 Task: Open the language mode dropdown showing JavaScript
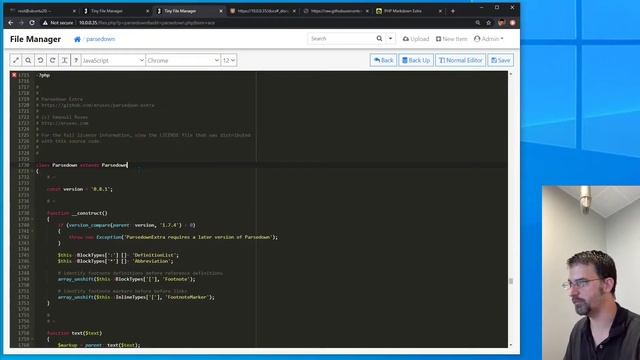pos(113,60)
